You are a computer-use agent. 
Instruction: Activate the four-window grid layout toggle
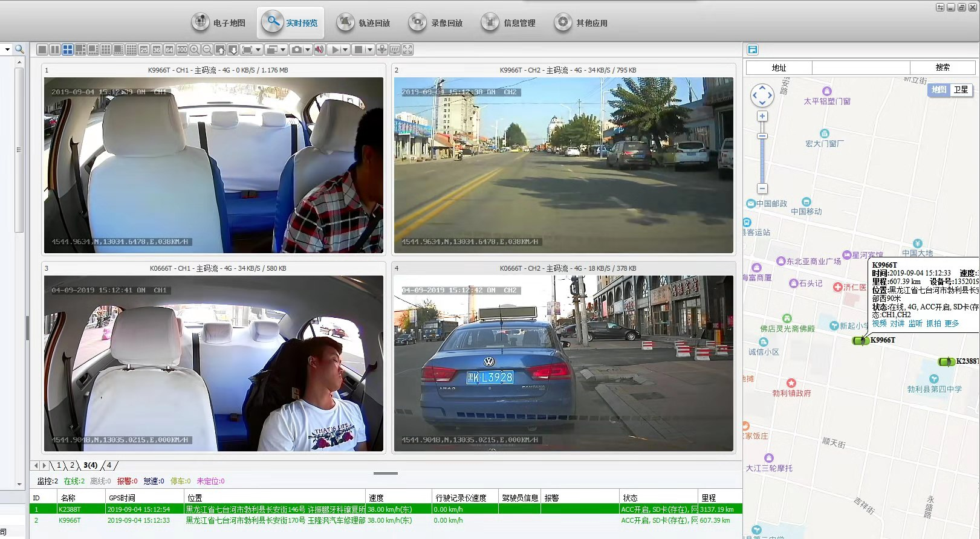[68, 50]
